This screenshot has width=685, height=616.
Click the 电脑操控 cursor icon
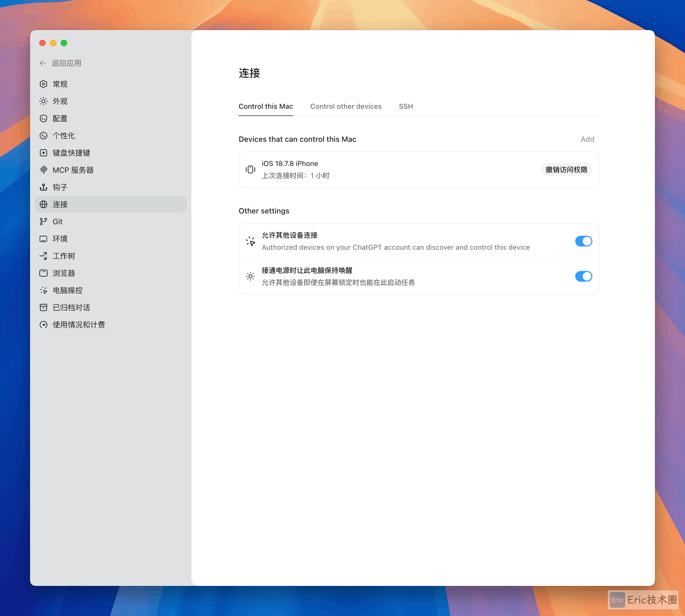click(x=43, y=290)
